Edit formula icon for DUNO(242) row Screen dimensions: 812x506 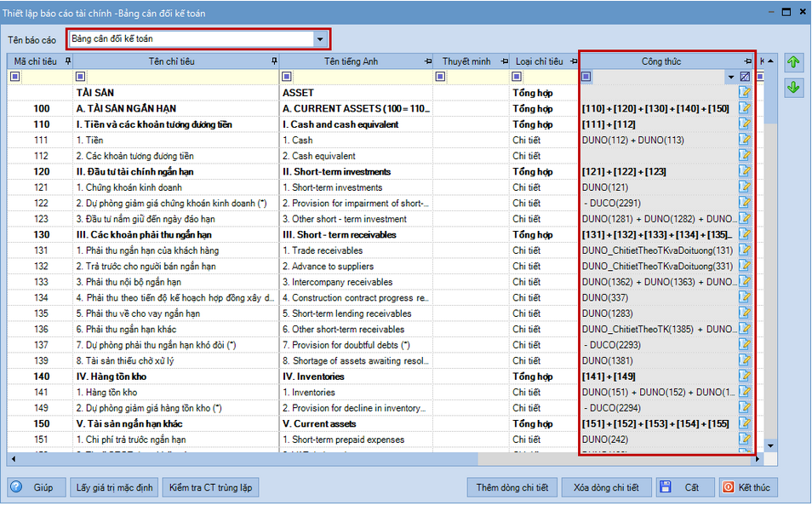(x=745, y=439)
